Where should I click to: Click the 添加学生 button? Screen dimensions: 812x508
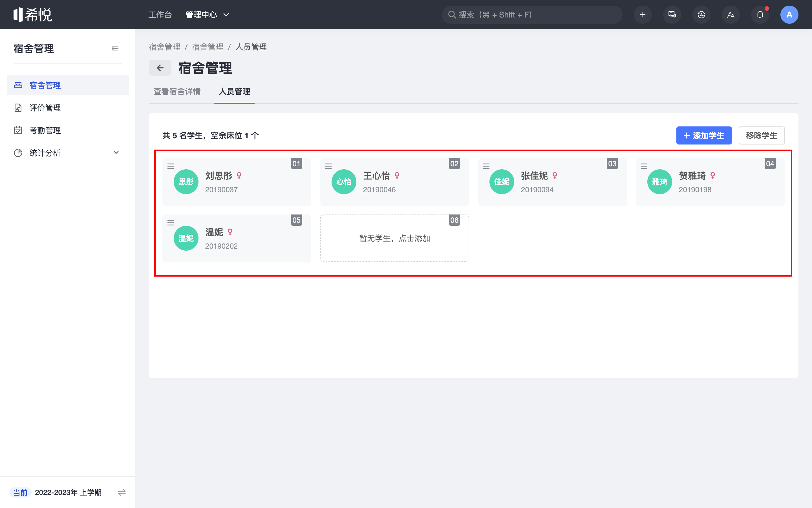tap(704, 135)
